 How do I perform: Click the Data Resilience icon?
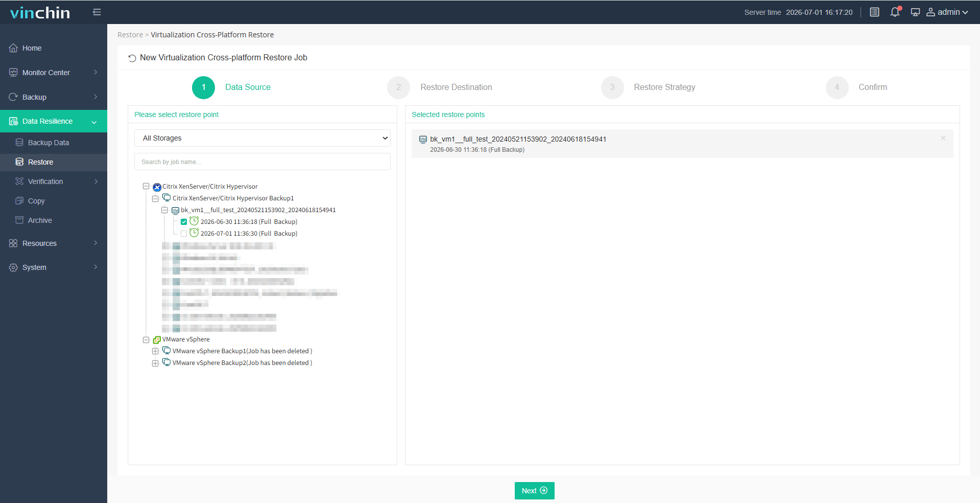(x=13, y=121)
